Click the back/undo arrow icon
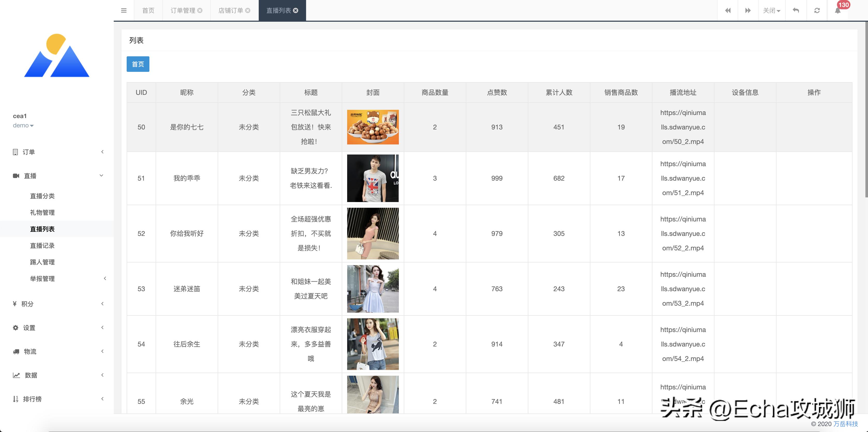 pos(796,10)
